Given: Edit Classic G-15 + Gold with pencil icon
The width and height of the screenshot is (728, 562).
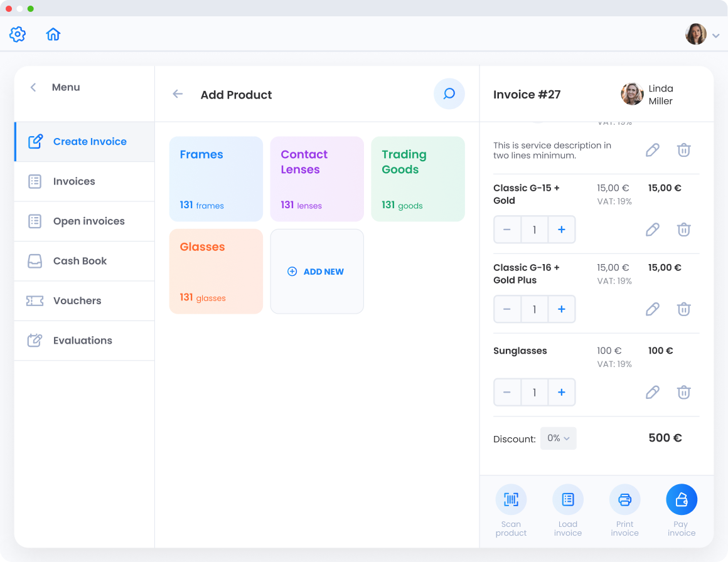Looking at the screenshot, I should [653, 230].
